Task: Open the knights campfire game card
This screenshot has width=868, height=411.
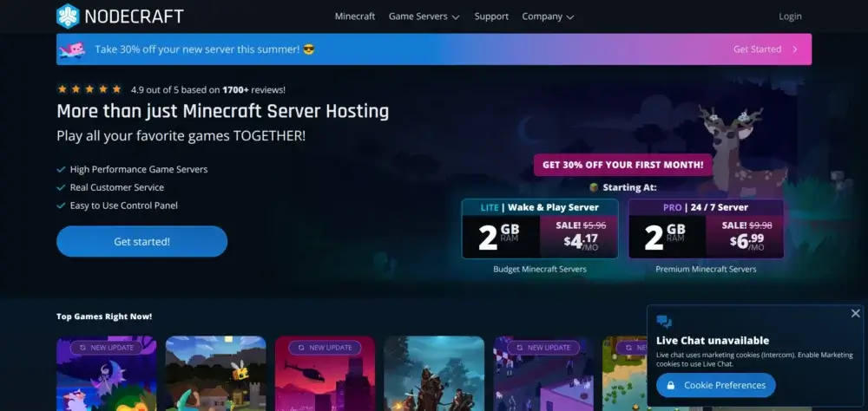Action: 434,374
